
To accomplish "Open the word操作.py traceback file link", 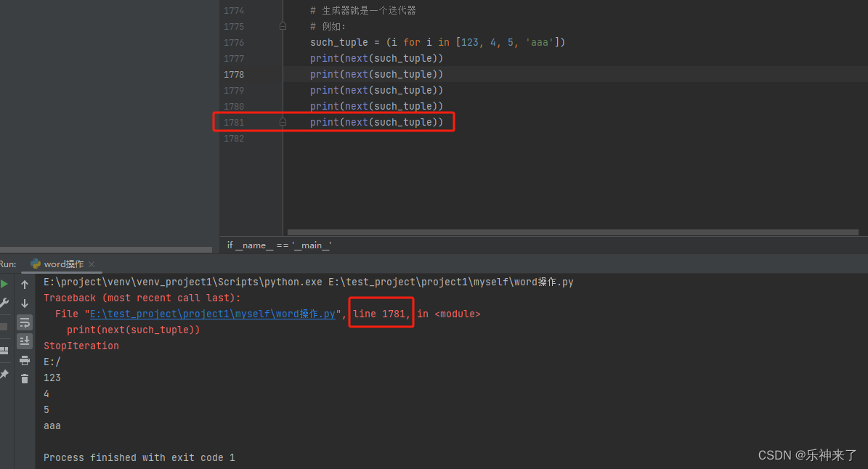I will coord(213,314).
